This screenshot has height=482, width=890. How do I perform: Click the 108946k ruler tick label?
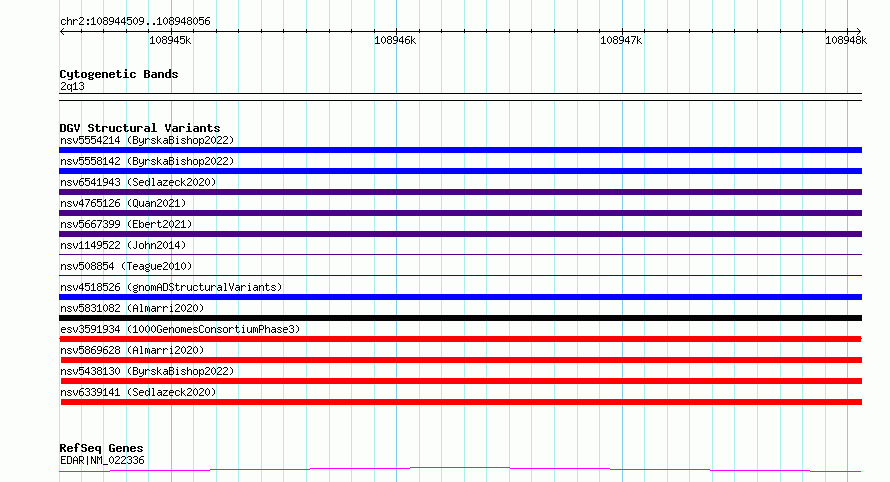click(x=395, y=40)
